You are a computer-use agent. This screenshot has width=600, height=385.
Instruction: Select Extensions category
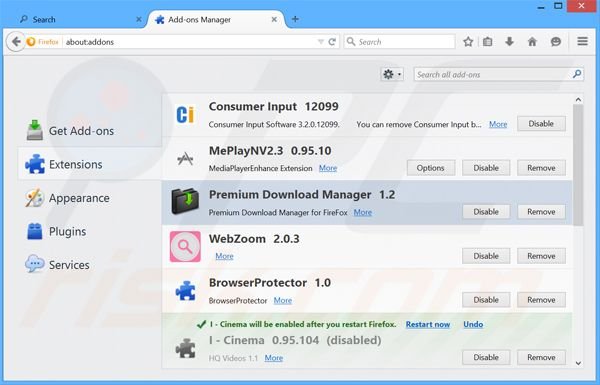(90, 164)
